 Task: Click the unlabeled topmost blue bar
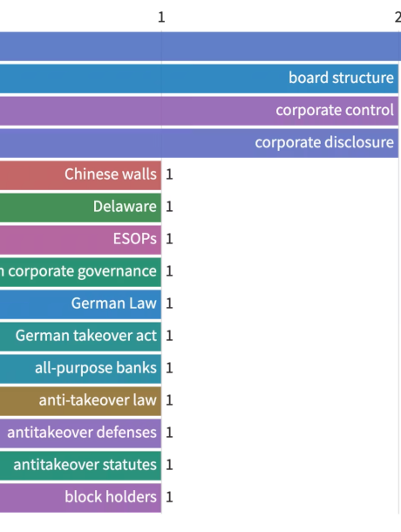click(x=200, y=46)
